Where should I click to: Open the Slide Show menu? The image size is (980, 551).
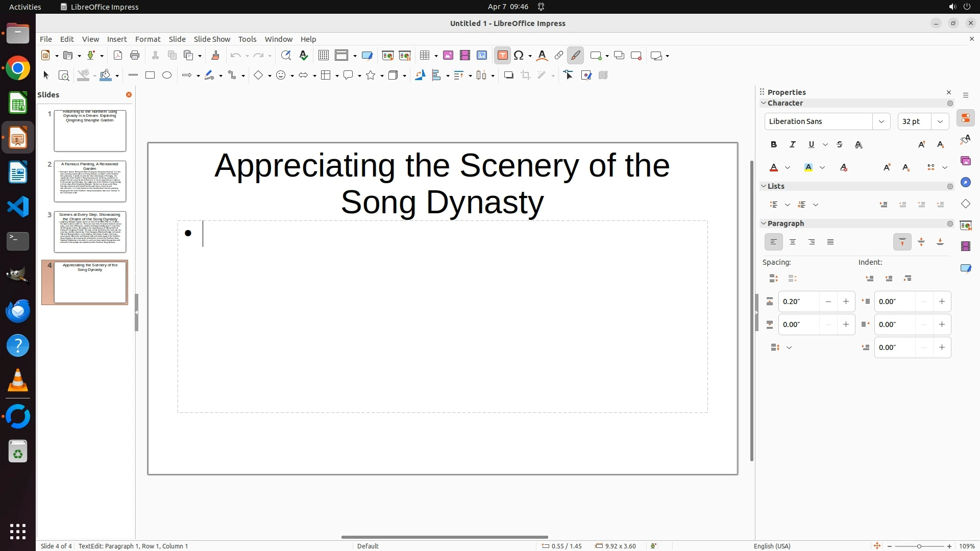point(212,39)
